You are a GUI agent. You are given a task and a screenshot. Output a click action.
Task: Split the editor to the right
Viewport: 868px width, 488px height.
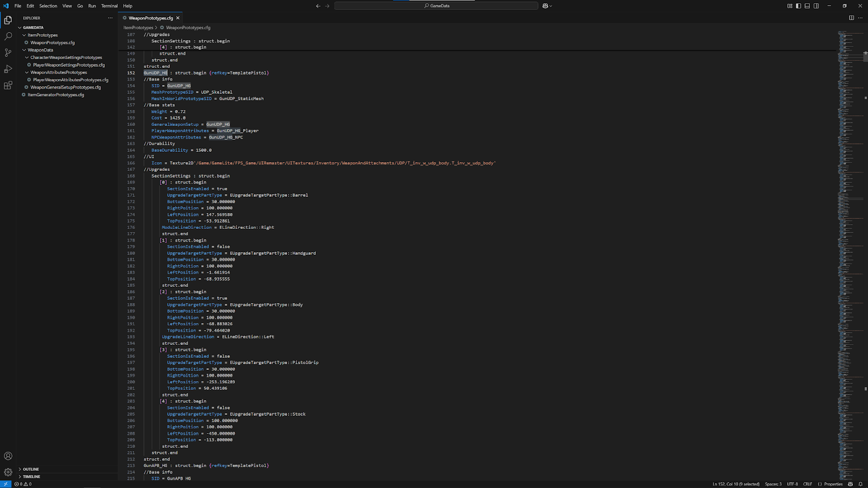click(x=851, y=18)
